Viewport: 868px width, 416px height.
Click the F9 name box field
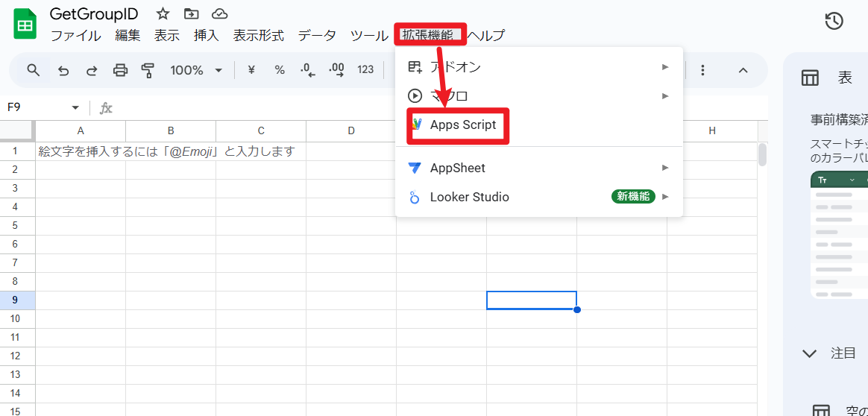click(x=37, y=107)
